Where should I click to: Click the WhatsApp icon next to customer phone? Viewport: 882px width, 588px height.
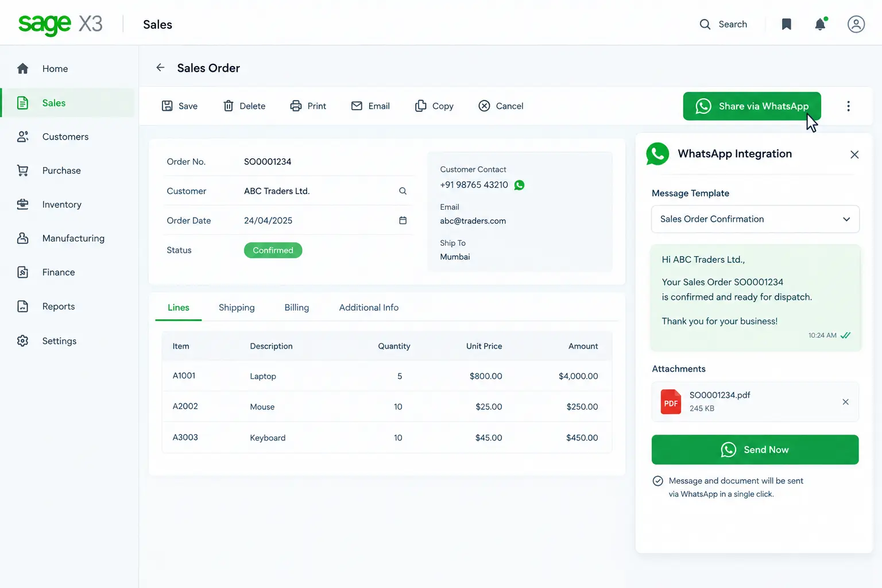point(519,185)
